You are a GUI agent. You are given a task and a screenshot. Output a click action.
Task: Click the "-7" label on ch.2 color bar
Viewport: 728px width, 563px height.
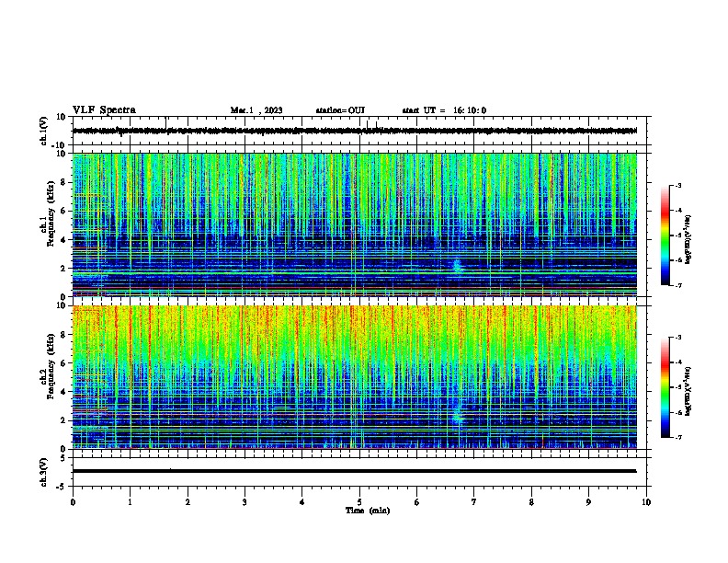(678, 437)
